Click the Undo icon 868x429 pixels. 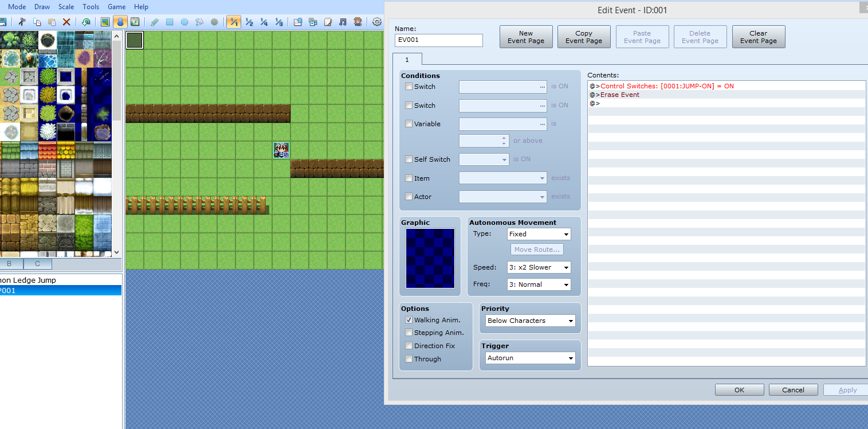86,21
